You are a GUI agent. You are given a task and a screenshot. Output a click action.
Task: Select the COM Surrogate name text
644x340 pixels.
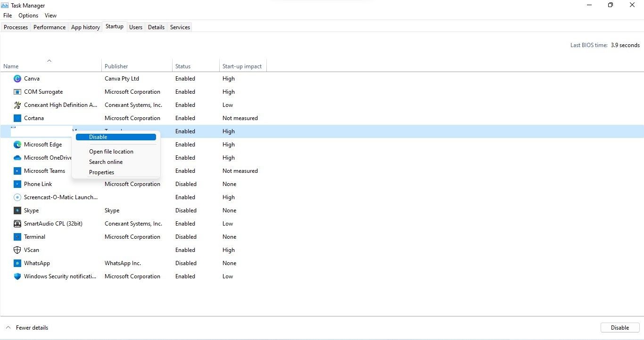(43, 92)
